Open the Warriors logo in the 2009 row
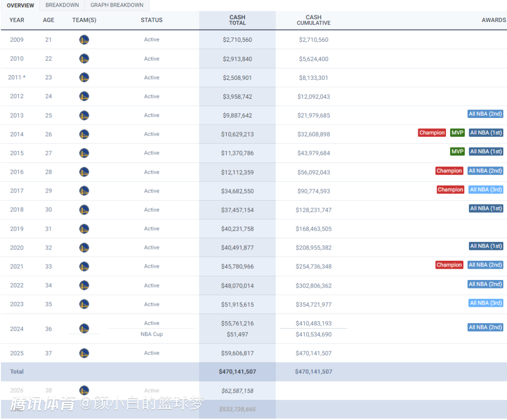 tap(84, 40)
